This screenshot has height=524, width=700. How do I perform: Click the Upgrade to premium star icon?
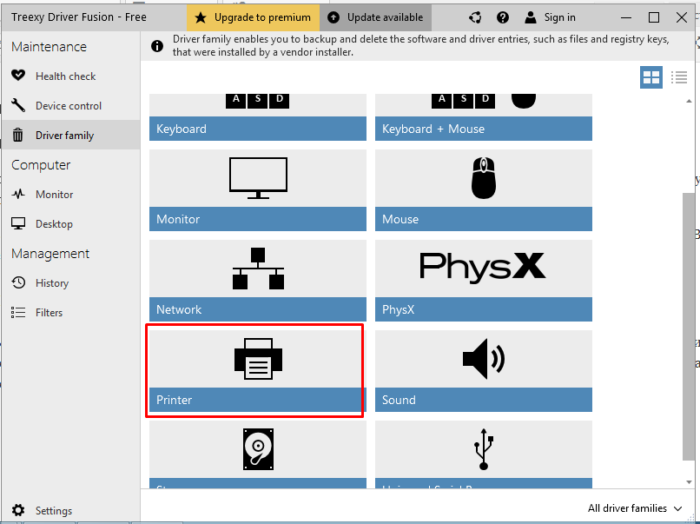(x=200, y=17)
